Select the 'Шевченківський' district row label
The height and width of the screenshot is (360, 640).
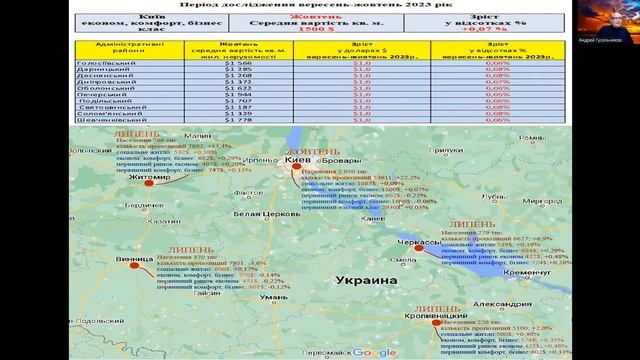pyautogui.click(x=111, y=120)
